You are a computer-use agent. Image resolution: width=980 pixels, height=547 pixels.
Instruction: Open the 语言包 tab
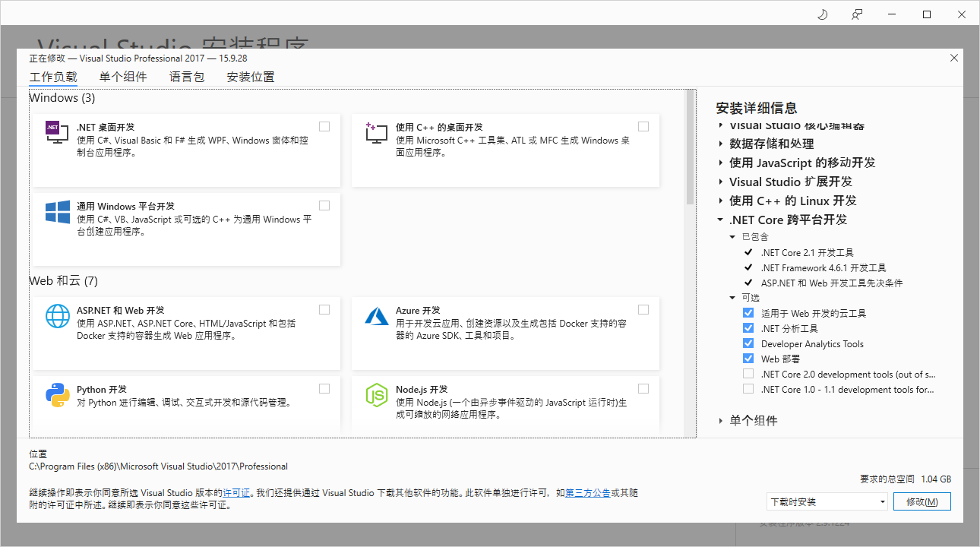pos(186,76)
